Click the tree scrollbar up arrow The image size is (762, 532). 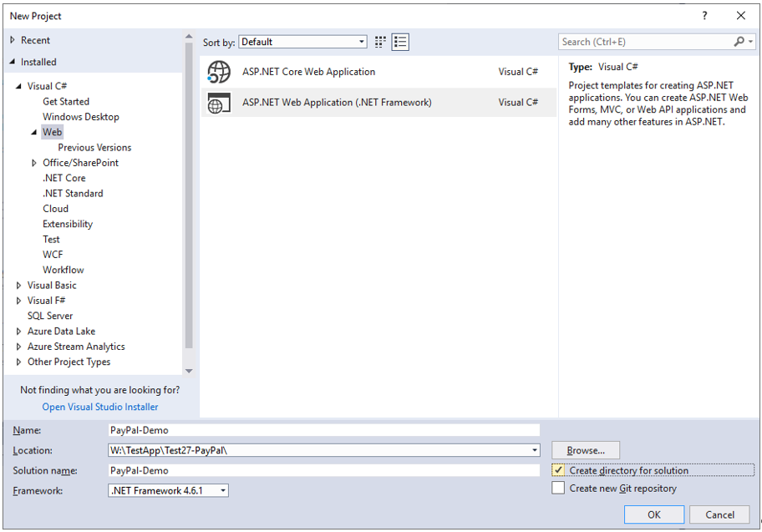coord(189,37)
